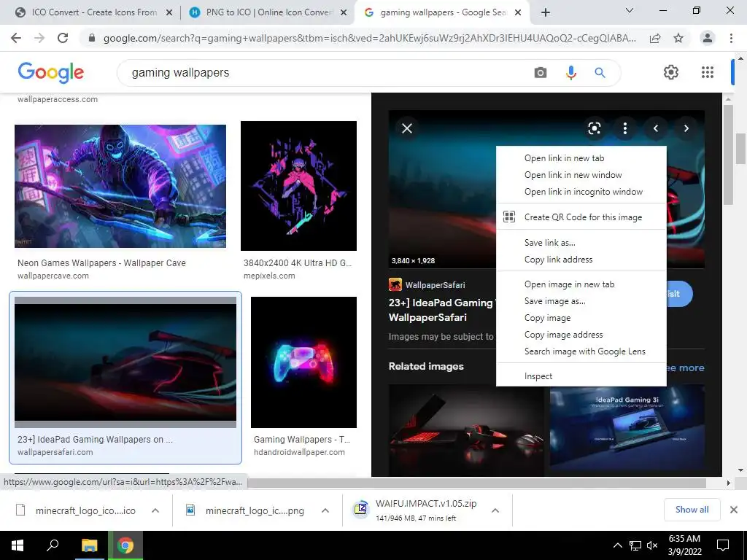Open wallpapercave.com source link
Image resolution: width=747 pixels, height=560 pixels.
coord(53,276)
